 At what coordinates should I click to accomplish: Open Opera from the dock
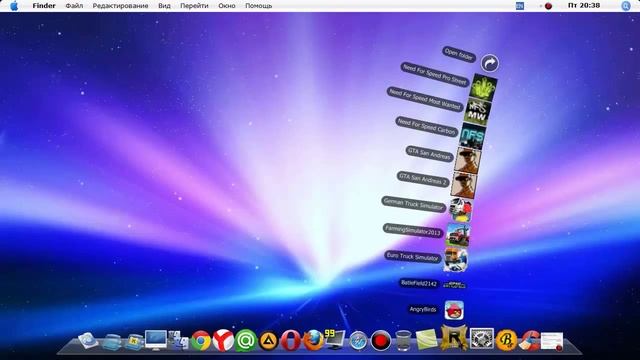[291, 341]
